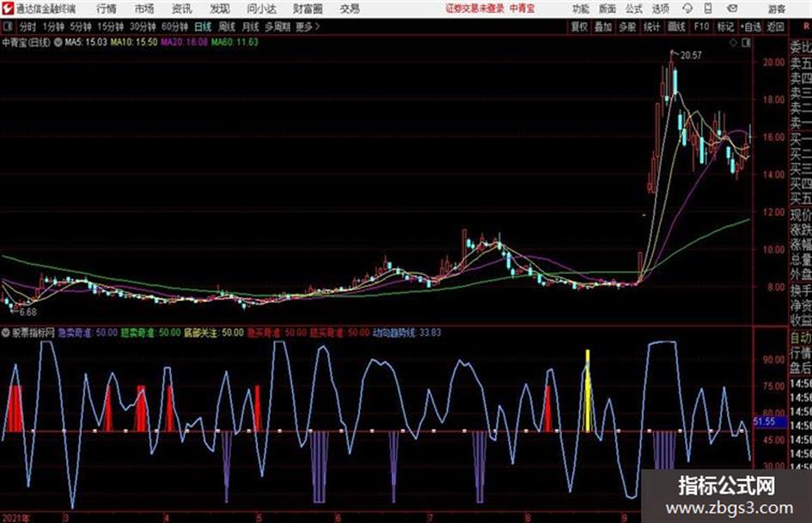
Task: Open the 资讯 menu
Action: click(x=182, y=9)
